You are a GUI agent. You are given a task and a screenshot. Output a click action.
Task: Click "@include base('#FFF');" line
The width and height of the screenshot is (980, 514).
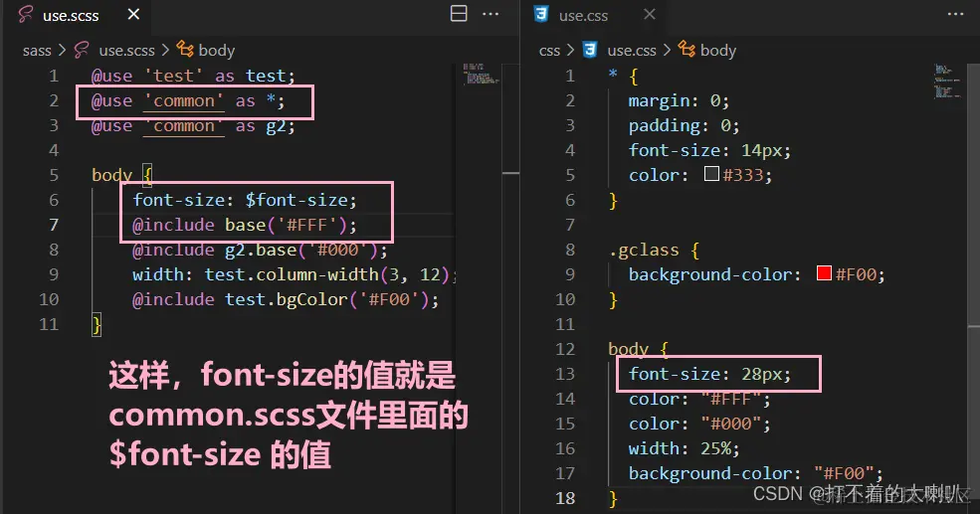245,225
